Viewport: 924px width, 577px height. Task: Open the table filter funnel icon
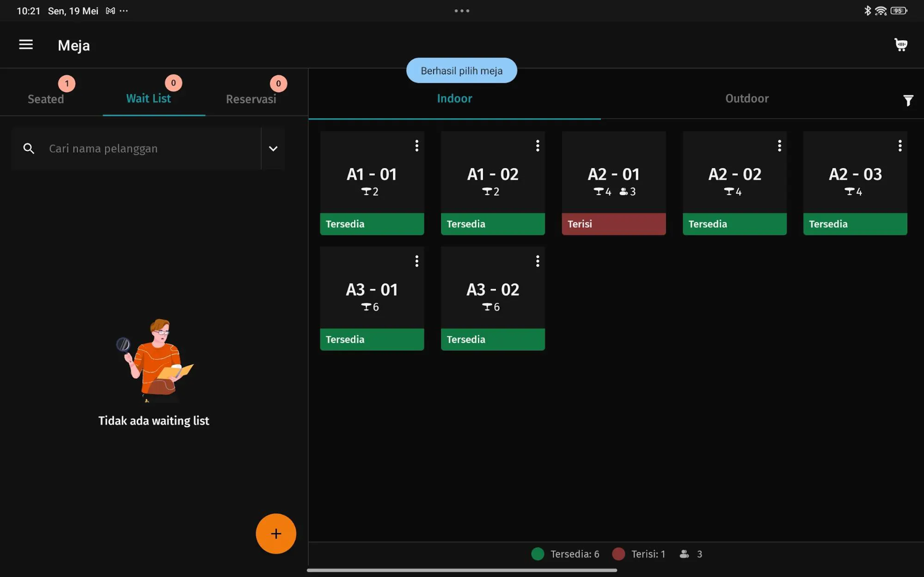908,100
